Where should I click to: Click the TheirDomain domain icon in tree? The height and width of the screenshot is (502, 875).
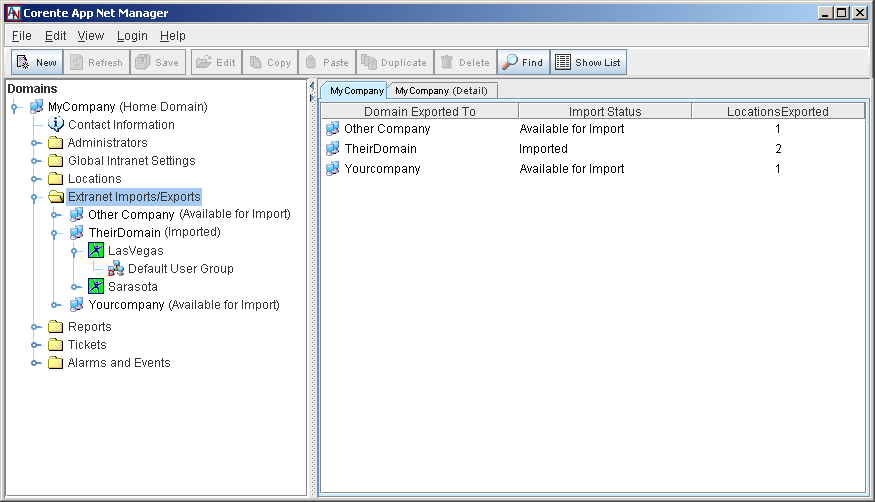pyautogui.click(x=76, y=232)
